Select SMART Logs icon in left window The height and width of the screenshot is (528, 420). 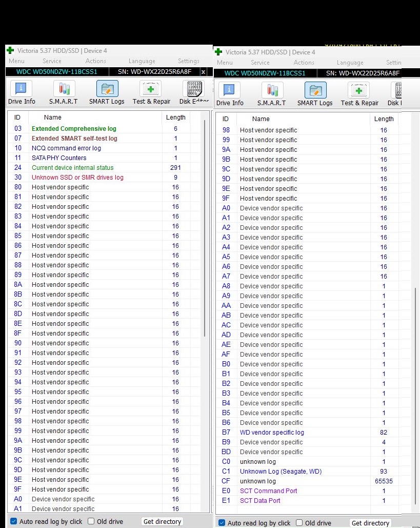point(107,92)
